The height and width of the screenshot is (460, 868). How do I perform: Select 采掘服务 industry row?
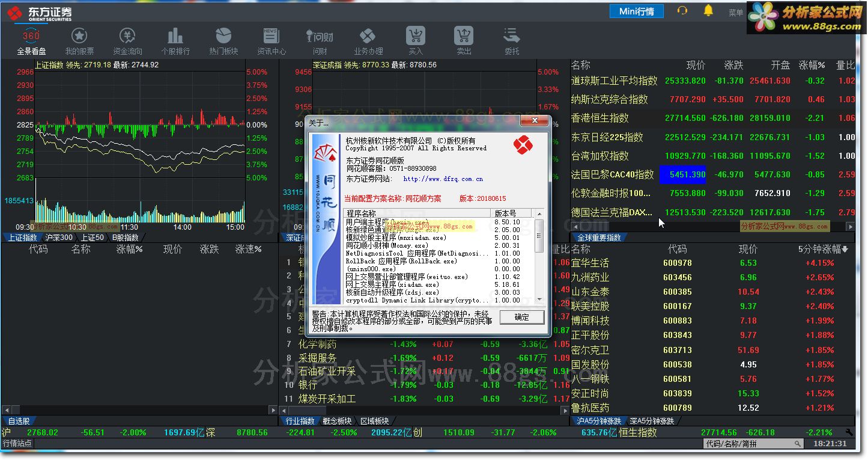[x=424, y=358]
